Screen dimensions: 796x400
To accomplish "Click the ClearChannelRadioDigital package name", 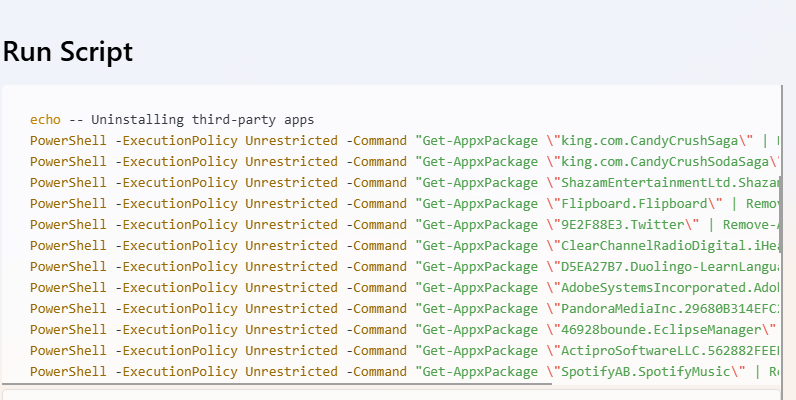I will pyautogui.click(x=670, y=245).
